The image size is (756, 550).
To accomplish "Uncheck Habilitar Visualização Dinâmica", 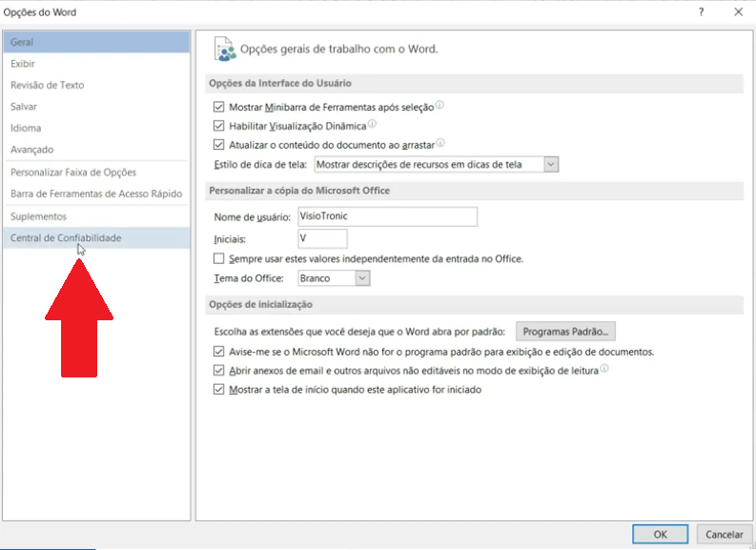I will [219, 126].
